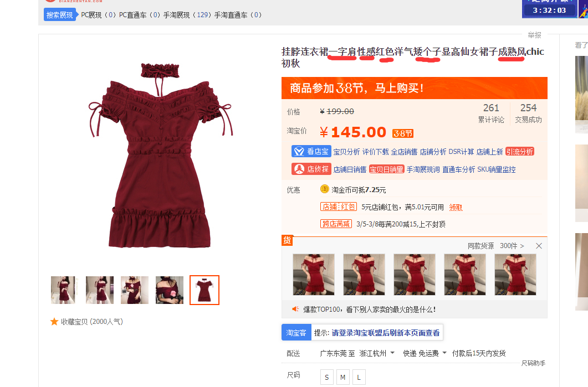
Task: Open the 搜索展现 tab
Action: [x=60, y=15]
